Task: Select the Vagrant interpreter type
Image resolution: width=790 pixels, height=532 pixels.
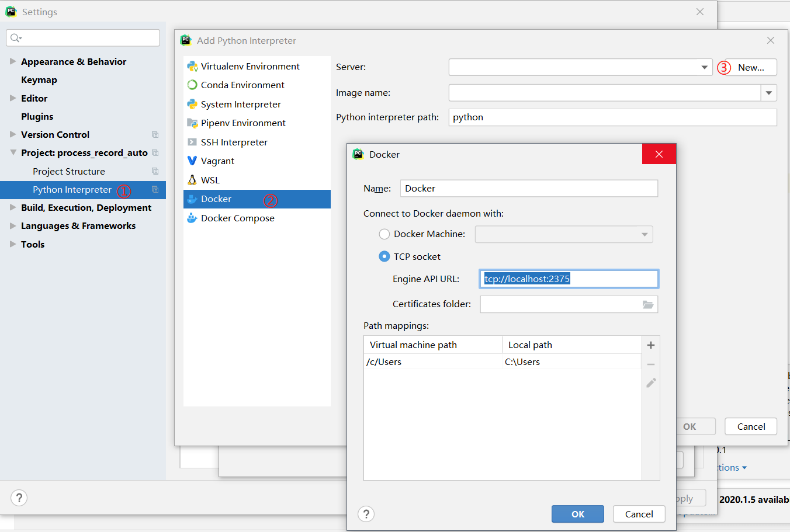Action: coord(216,161)
